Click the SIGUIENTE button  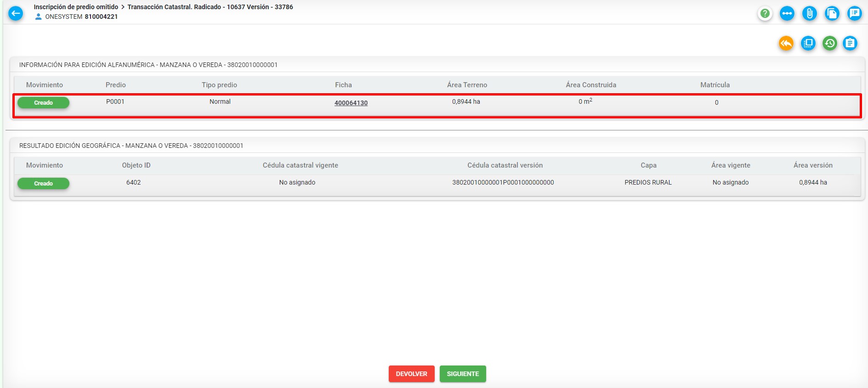[463, 374]
